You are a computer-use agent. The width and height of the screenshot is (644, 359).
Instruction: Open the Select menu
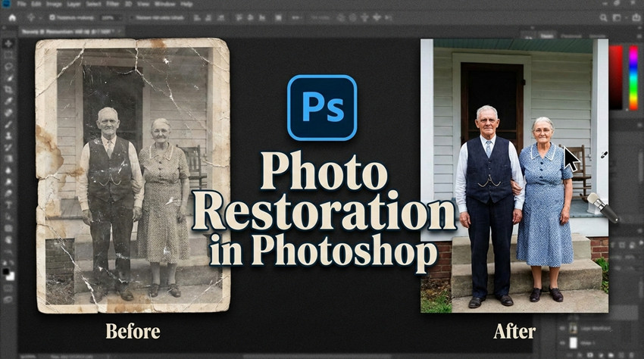[x=94, y=4]
